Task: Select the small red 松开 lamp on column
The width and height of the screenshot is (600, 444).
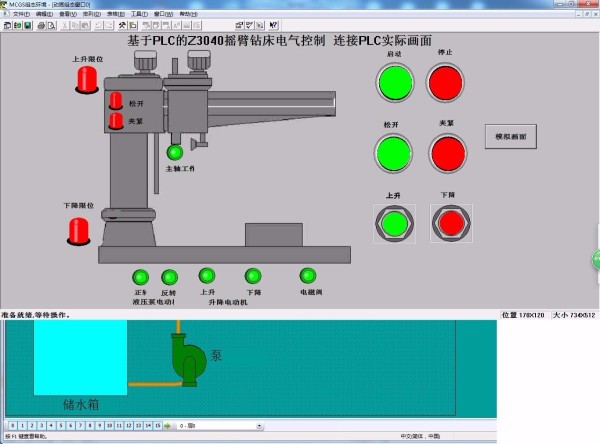Action: pyautogui.click(x=116, y=101)
